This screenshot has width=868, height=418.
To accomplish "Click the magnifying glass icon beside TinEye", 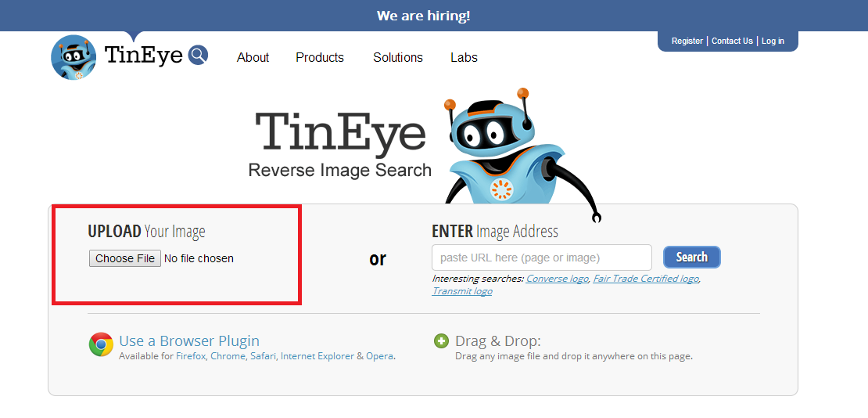I will (198, 56).
